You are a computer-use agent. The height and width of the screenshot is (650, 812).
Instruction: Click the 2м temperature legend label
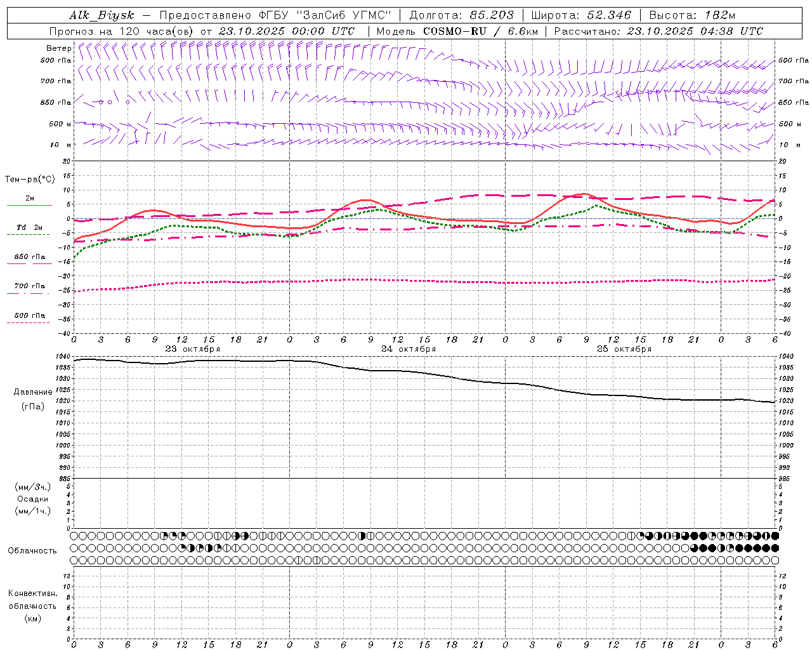point(30,199)
